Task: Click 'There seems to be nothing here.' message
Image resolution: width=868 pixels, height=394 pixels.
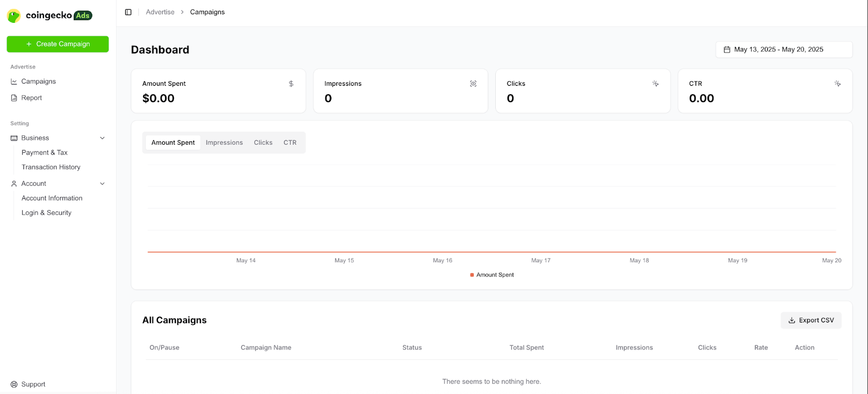Action: (x=492, y=382)
